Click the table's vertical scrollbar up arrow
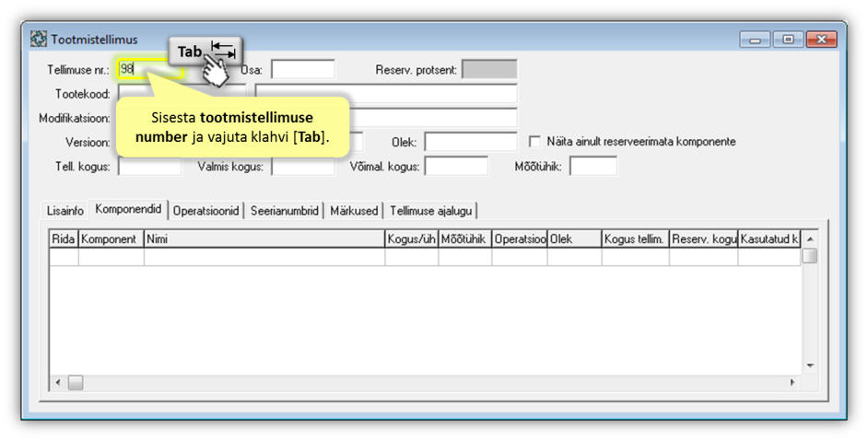Viewport: 868px width, 441px height. (810, 239)
